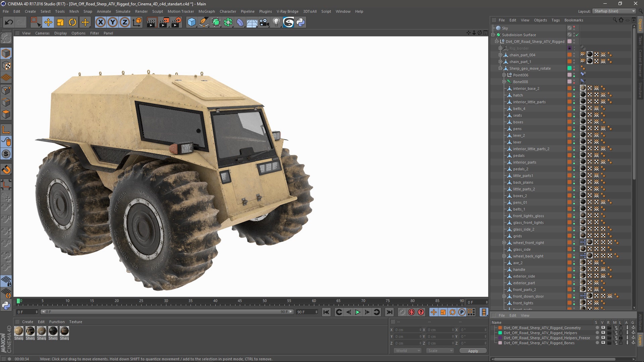This screenshot has height=362, width=644.
Task: Expand wheel_front_right object
Action: point(504,243)
